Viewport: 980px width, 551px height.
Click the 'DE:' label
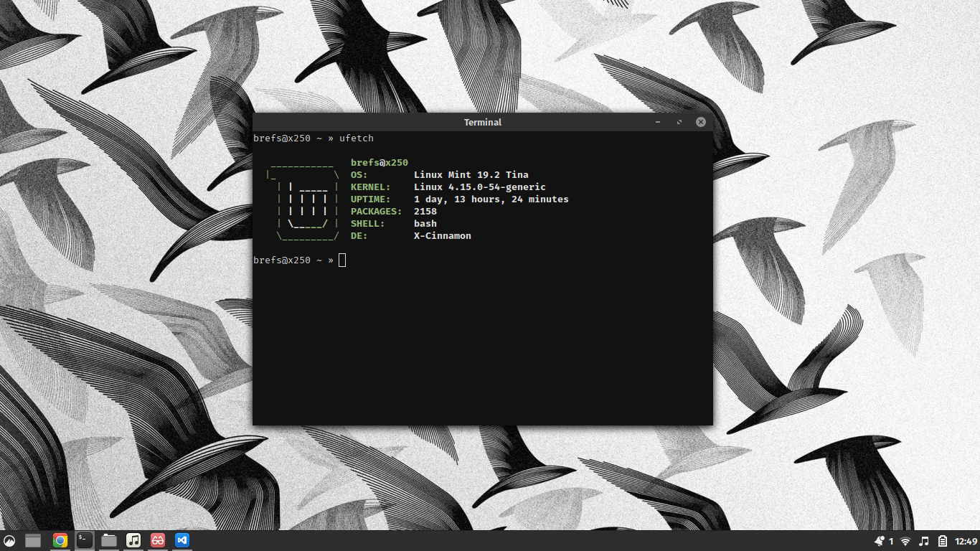point(359,235)
